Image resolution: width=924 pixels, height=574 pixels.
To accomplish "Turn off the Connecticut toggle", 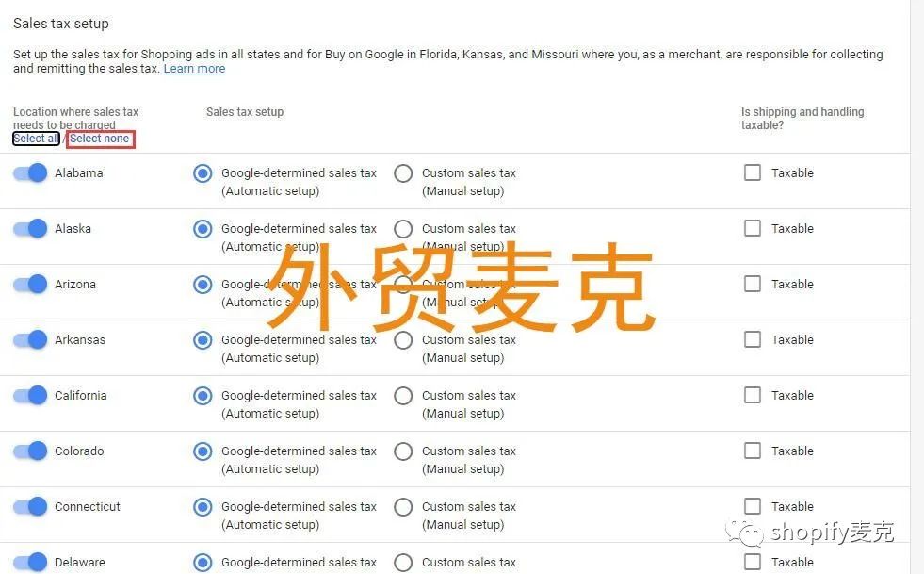I will pos(29,506).
